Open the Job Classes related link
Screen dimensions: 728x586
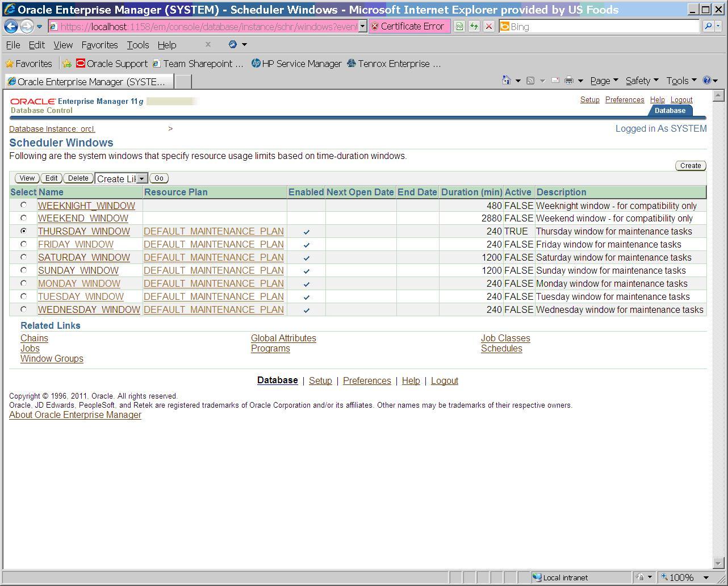pyautogui.click(x=505, y=338)
